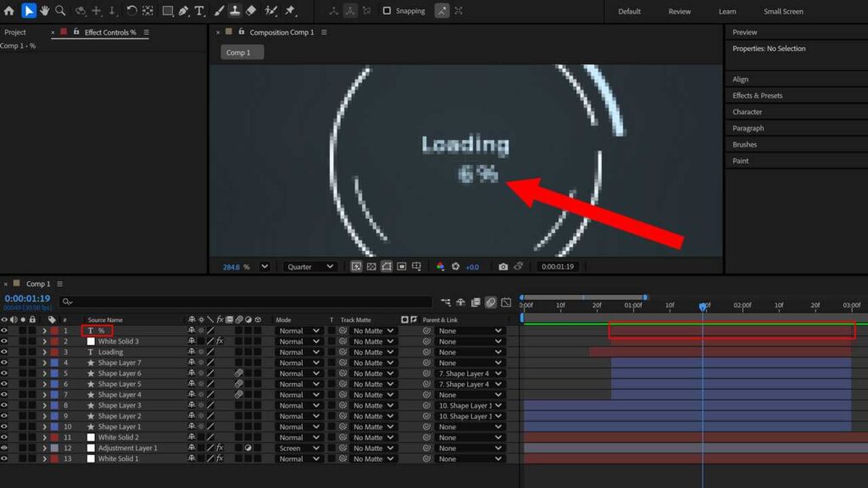Select the Pan Behind anchor point tool
The image size is (868, 488).
click(147, 10)
